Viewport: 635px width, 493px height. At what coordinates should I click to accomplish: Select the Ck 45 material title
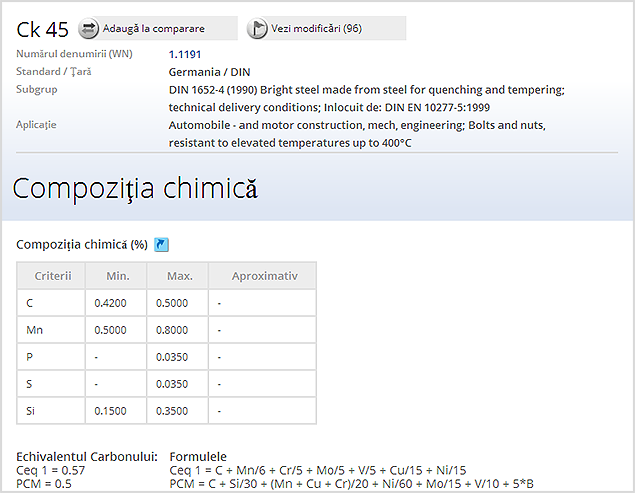coord(43,30)
